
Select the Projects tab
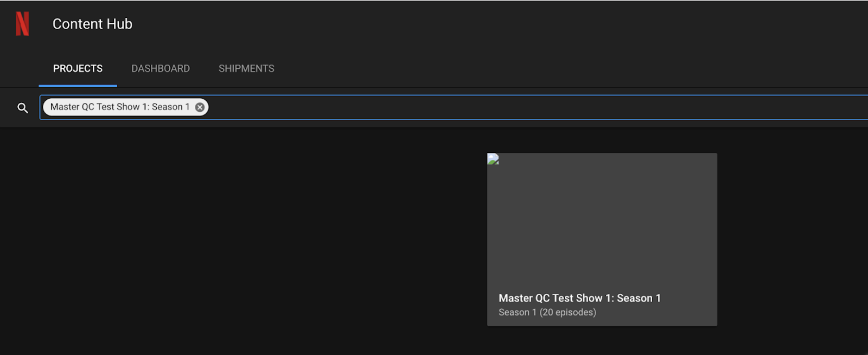click(78, 69)
